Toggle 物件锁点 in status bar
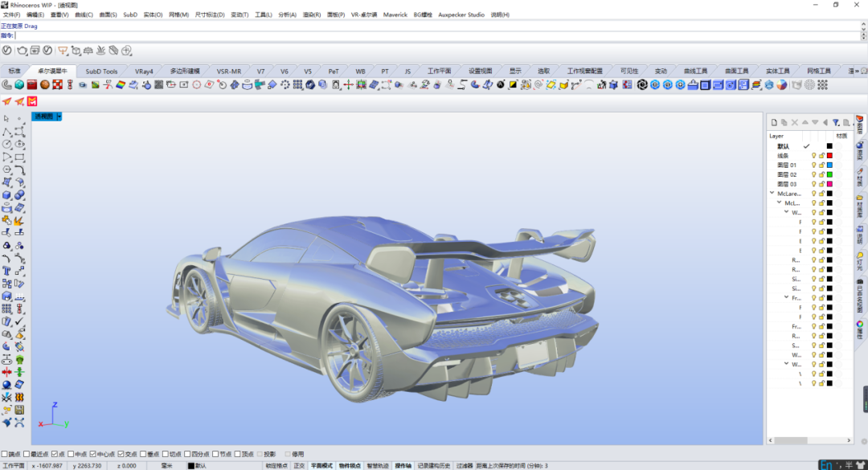 coord(350,465)
